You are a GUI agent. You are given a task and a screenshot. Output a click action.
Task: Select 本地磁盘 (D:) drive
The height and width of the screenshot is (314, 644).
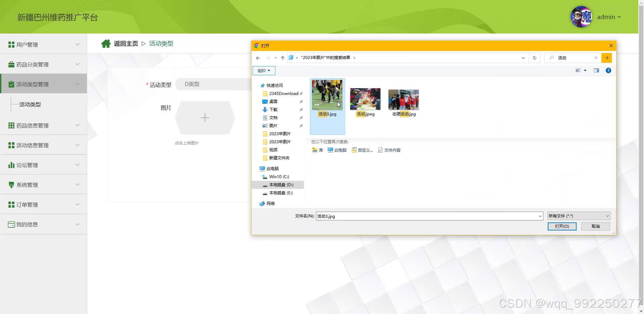278,185
